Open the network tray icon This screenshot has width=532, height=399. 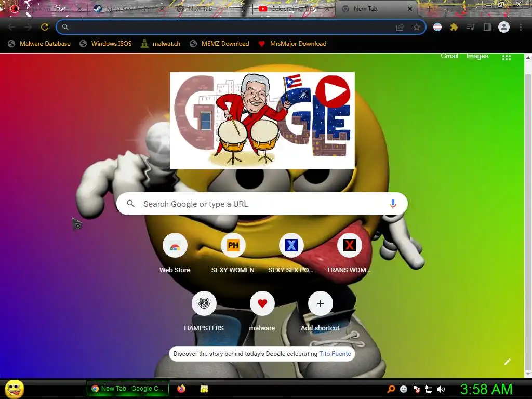(x=429, y=389)
